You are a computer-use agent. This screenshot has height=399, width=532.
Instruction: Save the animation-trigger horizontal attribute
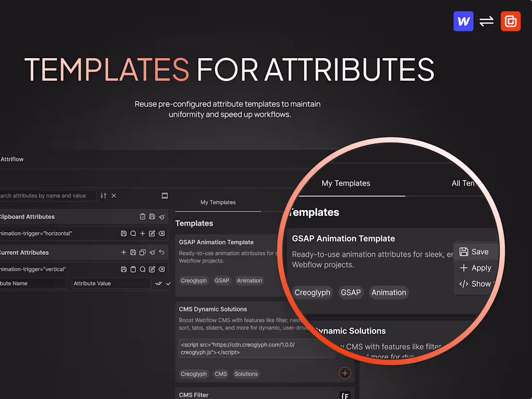point(123,234)
